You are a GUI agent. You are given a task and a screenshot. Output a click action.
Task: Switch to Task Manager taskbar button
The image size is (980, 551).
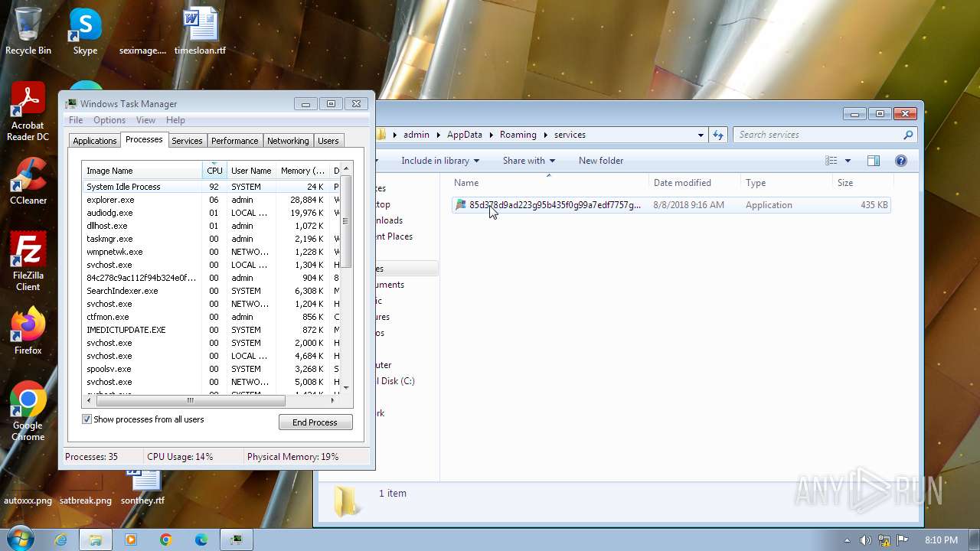237,540
